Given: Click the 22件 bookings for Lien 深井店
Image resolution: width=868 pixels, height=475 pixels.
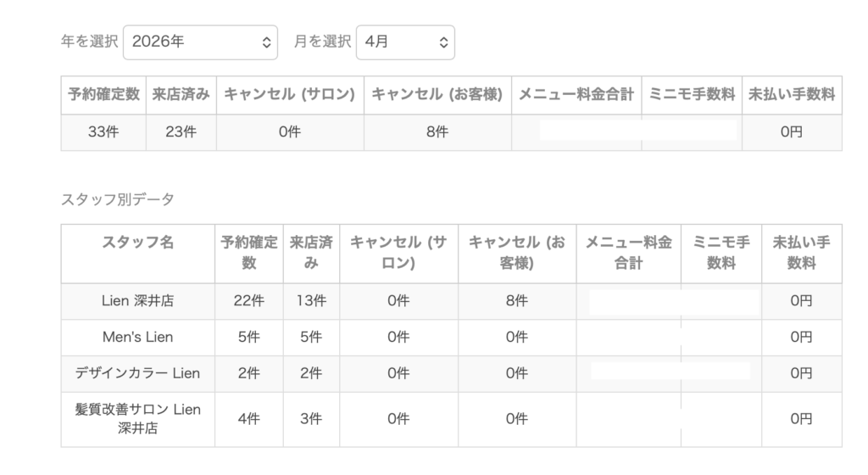Looking at the screenshot, I should [249, 301].
